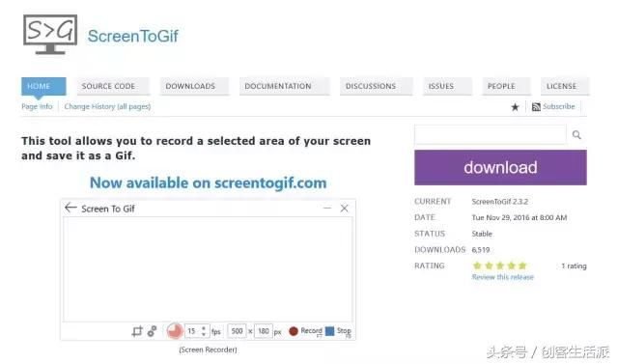Open the PEOPLE tab
The height and width of the screenshot is (364, 618).
(x=506, y=86)
